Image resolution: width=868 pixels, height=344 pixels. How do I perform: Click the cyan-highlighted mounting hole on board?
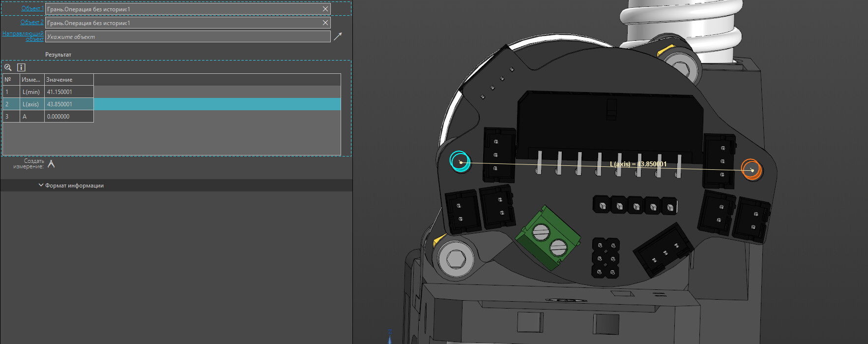460,161
